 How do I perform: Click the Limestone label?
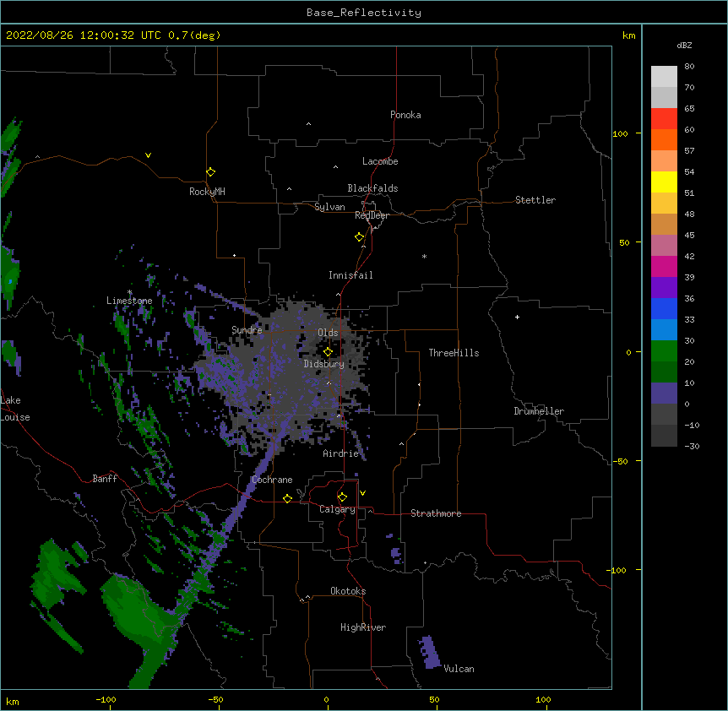(x=129, y=301)
